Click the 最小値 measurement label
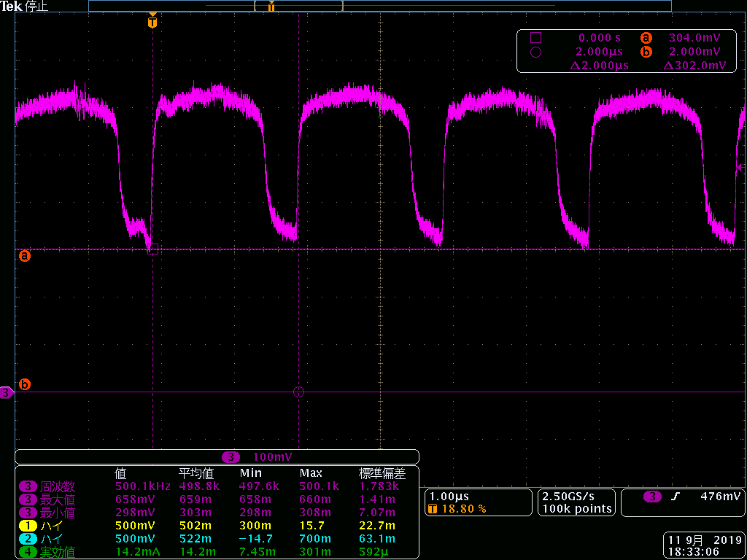 (x=58, y=513)
